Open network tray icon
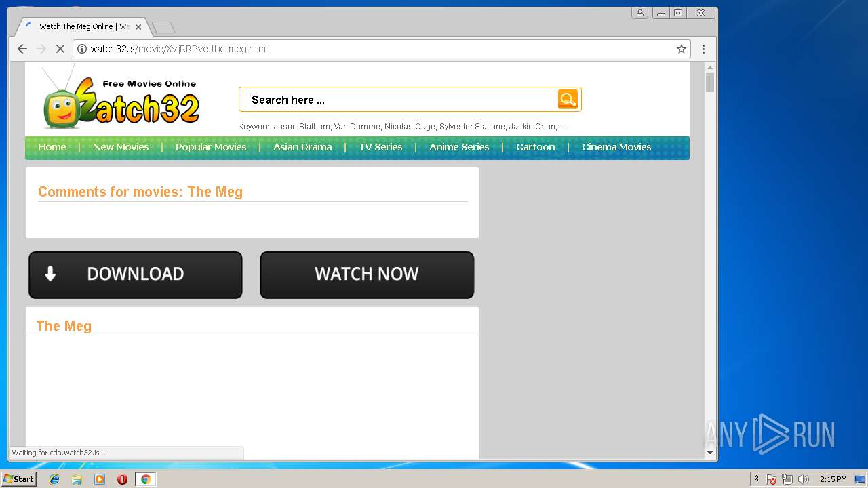Screen dimensions: 868x488 point(787,479)
